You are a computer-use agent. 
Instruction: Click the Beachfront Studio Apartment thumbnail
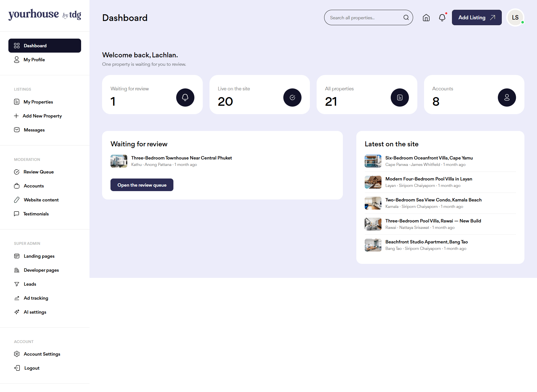pos(373,245)
